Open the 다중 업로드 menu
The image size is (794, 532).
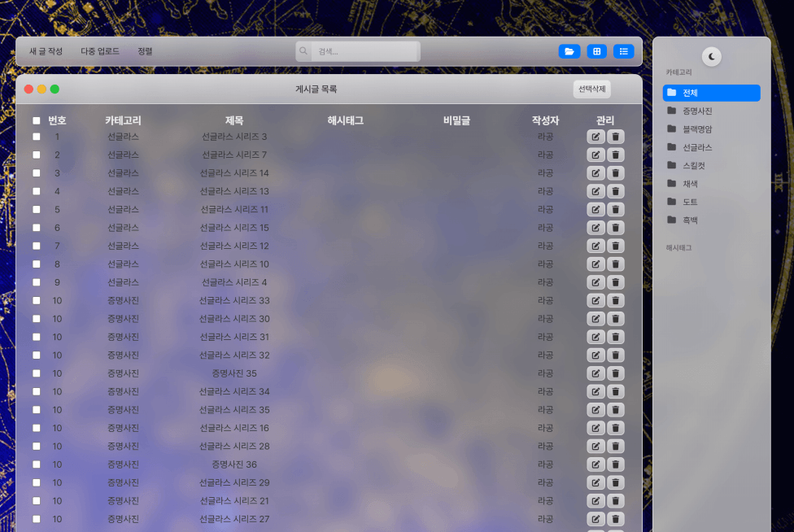(x=98, y=50)
